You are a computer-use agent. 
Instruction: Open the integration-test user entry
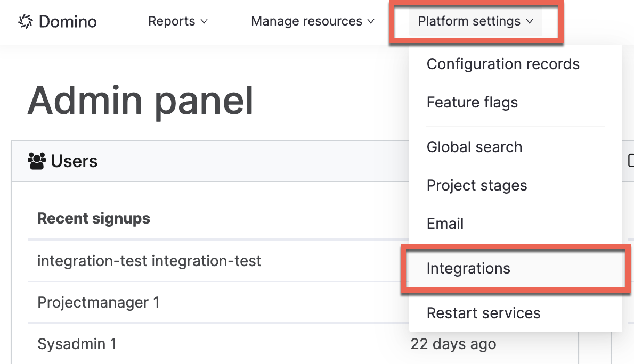click(149, 261)
